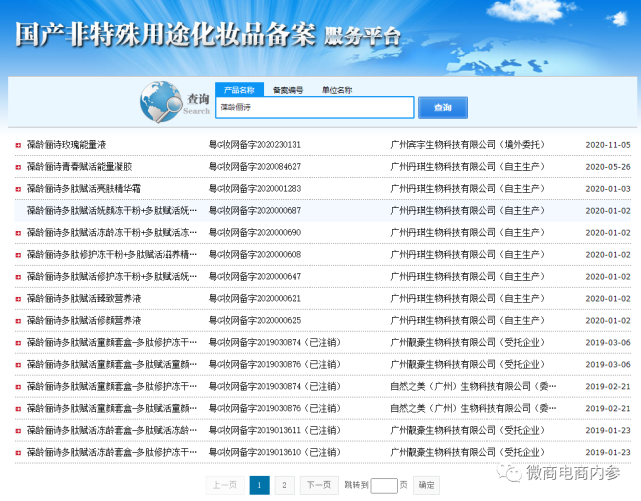
Task: Open product link 葆龄俪诗青春赋活能量凝胶
Action: pyautogui.click(x=80, y=167)
